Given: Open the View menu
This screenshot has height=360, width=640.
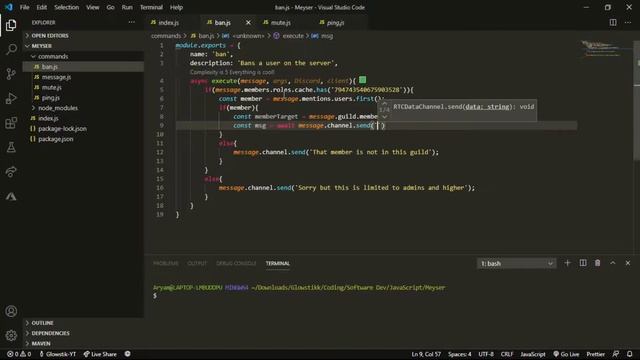Looking at the screenshot, I should (93, 7).
